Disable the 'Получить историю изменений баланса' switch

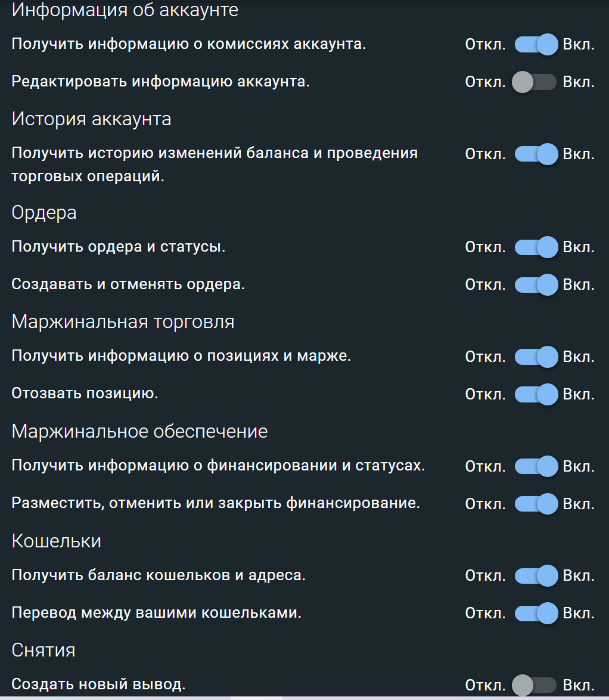click(x=536, y=154)
